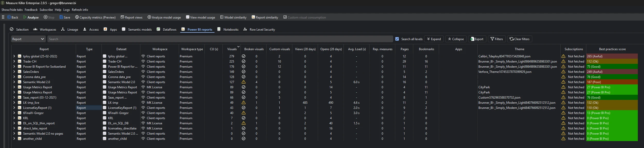Screen dimensions: 644x148
Task: Expand the Trade-CH report row
Action: click(14, 61)
